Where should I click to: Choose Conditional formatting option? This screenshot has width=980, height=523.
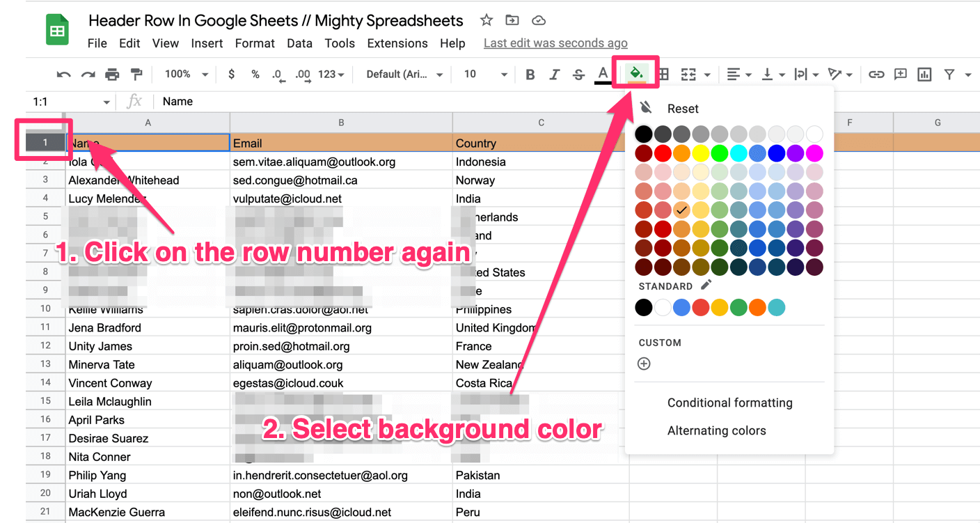click(x=729, y=403)
